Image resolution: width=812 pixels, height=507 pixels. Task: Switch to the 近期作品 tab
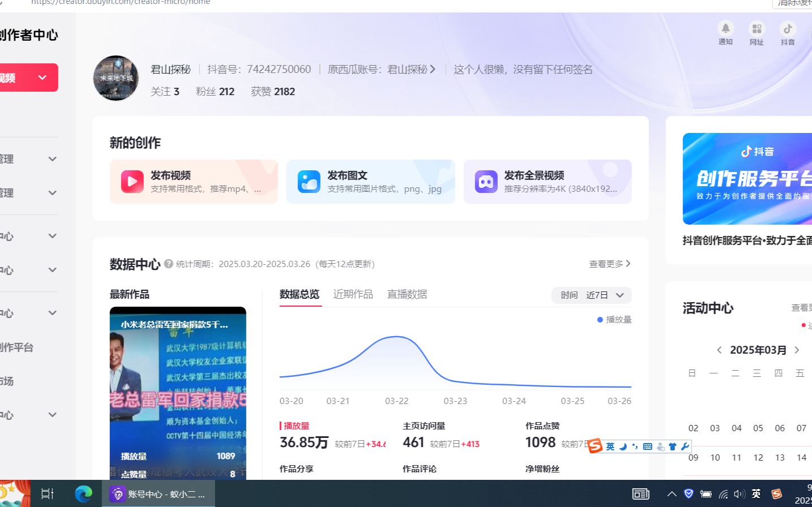tap(353, 294)
